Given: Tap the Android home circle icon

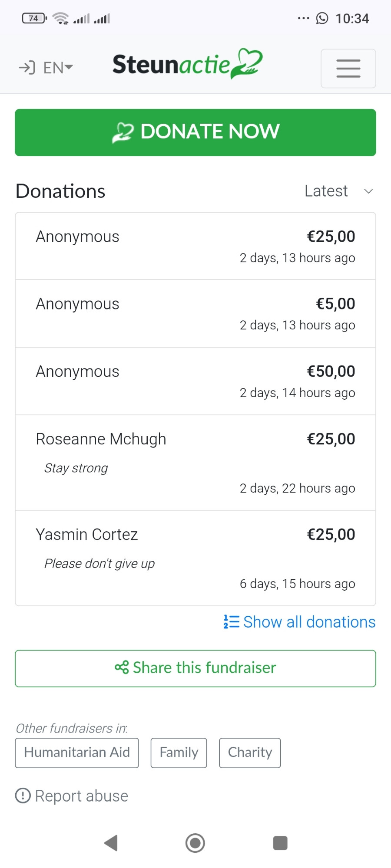Looking at the screenshot, I should tap(195, 843).
